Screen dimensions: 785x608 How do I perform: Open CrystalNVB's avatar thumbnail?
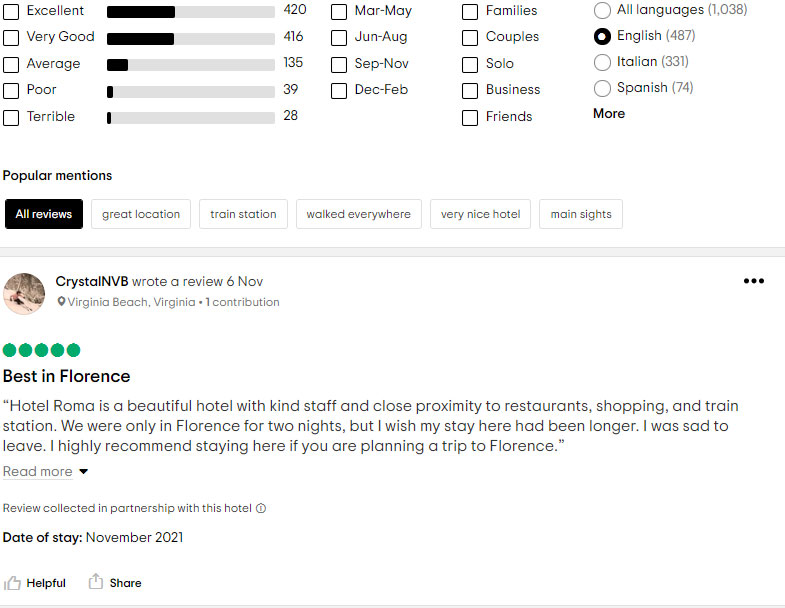(x=24, y=292)
